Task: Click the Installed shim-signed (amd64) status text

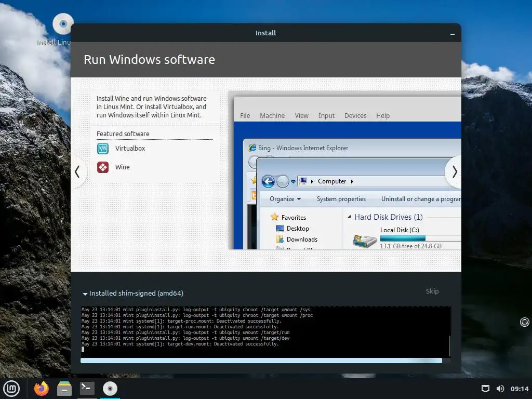Action: 136,293
